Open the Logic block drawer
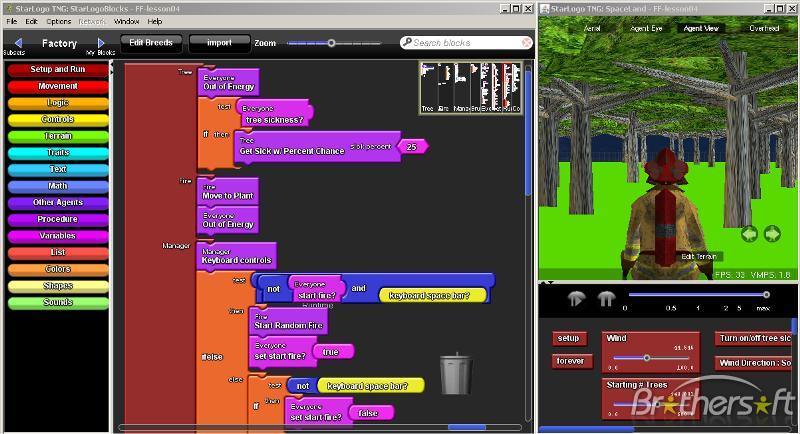Viewport: 800px width, 434px height. tap(58, 103)
